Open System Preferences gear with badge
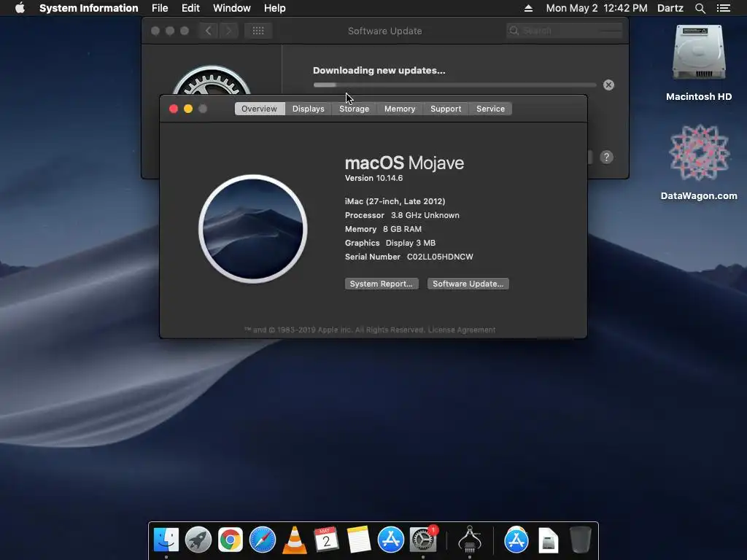The width and height of the screenshot is (747, 560). [x=423, y=539]
